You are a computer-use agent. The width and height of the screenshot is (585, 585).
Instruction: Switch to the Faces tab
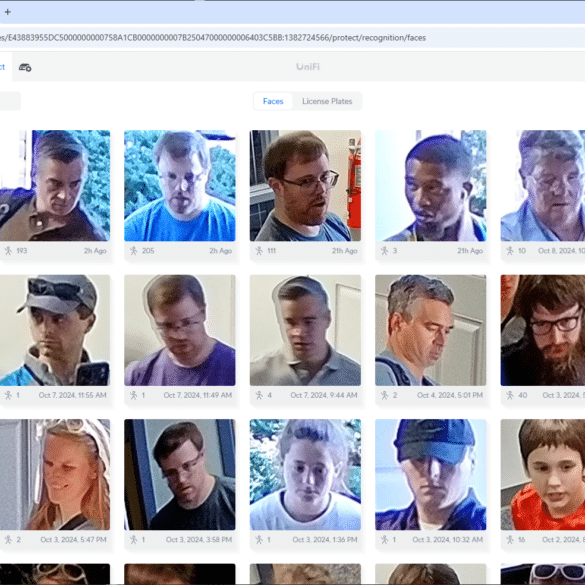tap(273, 101)
